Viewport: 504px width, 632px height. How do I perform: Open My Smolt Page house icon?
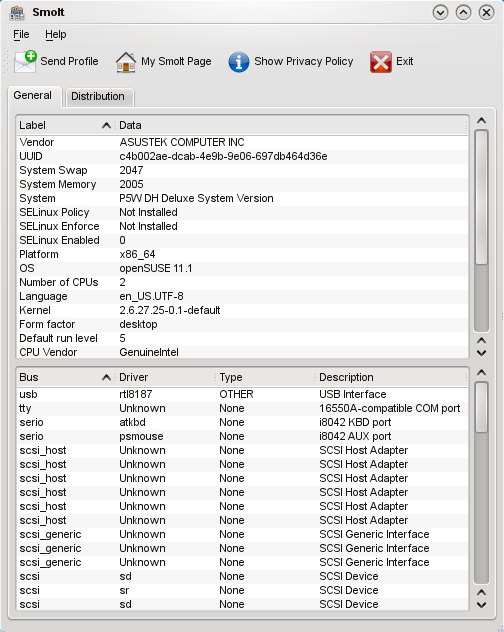126,62
